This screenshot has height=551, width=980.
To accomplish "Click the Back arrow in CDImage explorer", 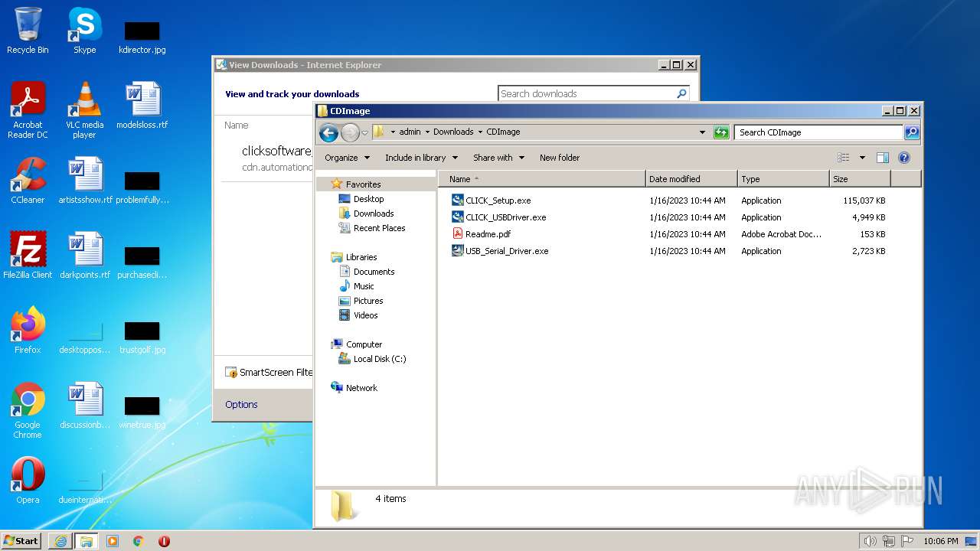I will tap(328, 132).
